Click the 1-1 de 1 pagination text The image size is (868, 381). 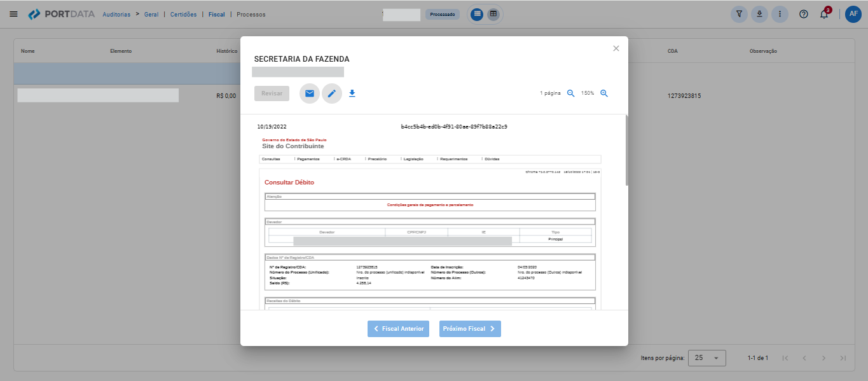tap(758, 358)
